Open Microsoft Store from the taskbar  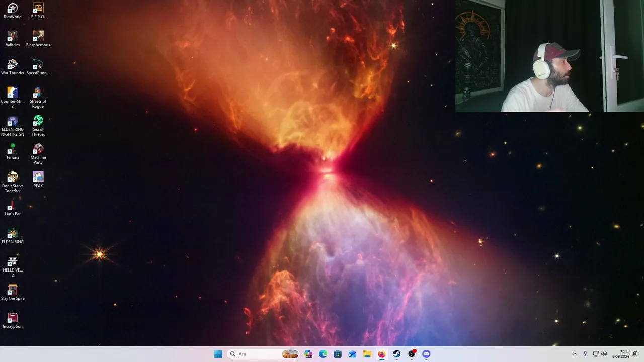click(338, 354)
